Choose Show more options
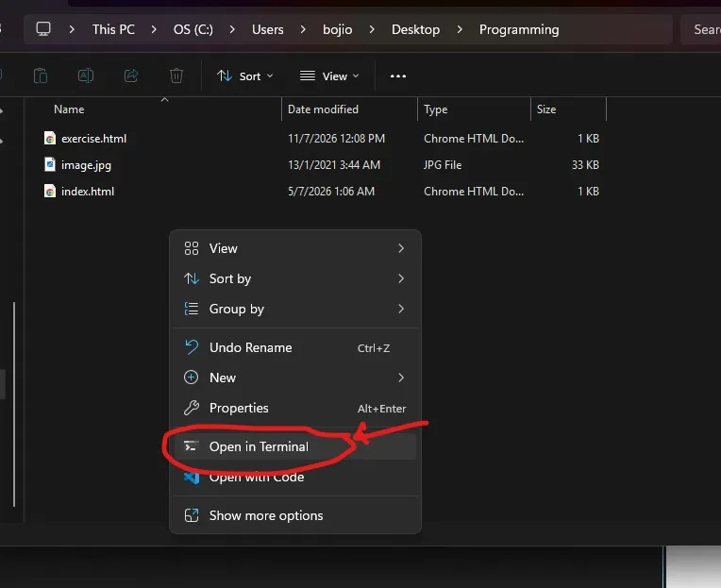This screenshot has width=721, height=588. pos(295,515)
